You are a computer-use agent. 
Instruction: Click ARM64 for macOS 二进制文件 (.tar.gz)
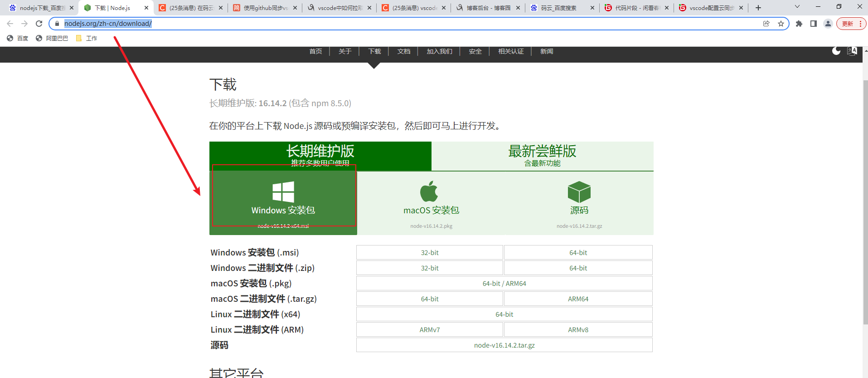click(x=578, y=299)
